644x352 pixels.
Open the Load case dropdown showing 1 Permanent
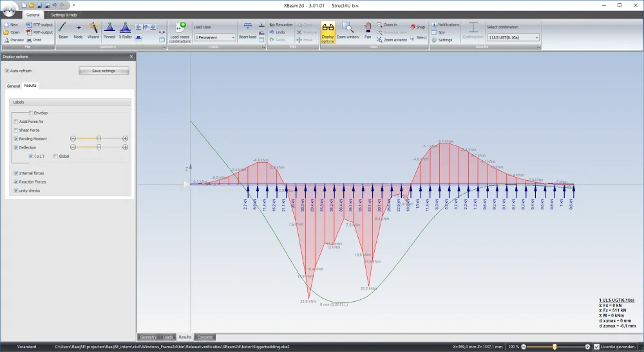point(215,37)
